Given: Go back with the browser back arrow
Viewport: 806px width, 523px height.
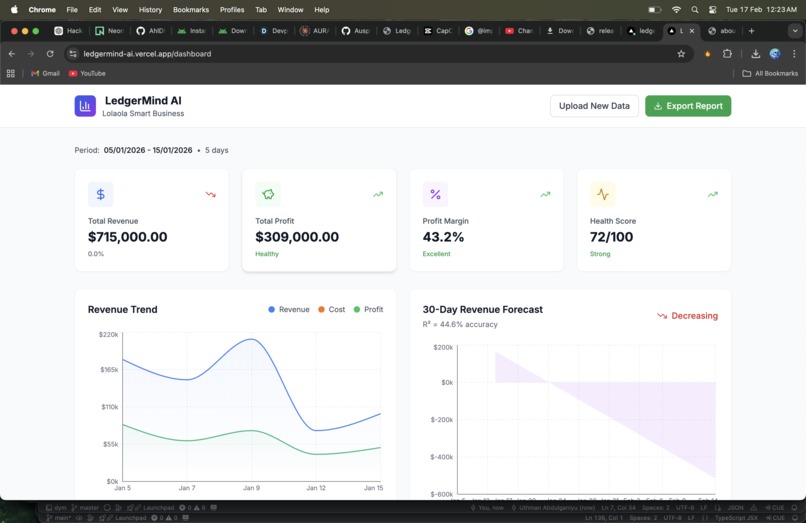Looking at the screenshot, I should tap(12, 53).
